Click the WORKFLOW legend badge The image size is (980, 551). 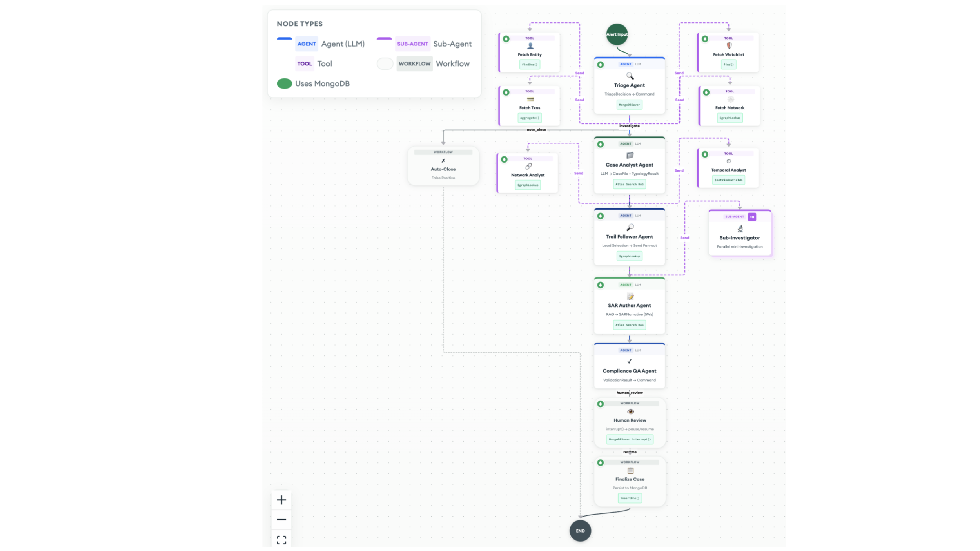tap(414, 63)
